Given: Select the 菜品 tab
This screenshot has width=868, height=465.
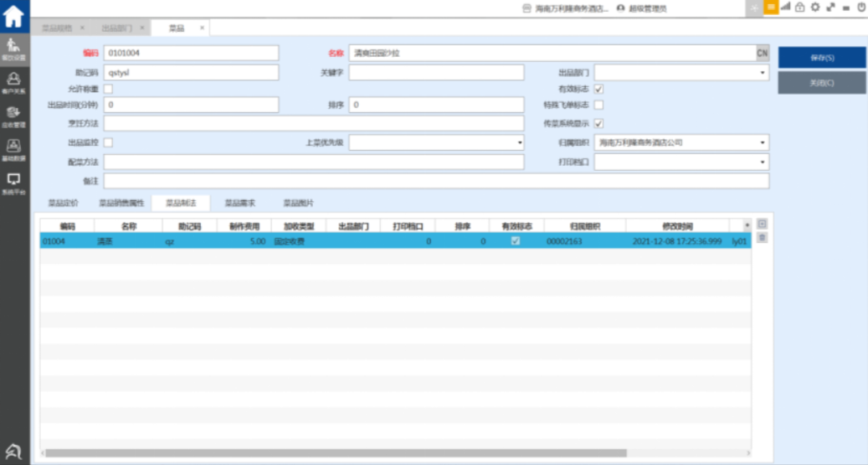Looking at the screenshot, I should (x=177, y=28).
